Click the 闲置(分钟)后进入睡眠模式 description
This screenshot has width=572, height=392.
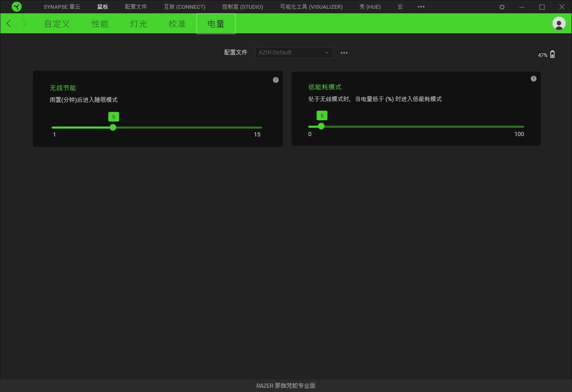(x=84, y=100)
